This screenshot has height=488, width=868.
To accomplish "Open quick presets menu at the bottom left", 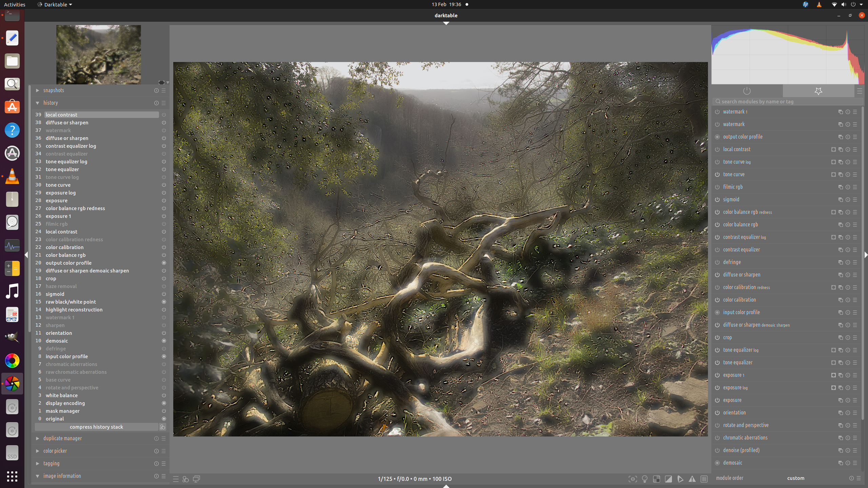I will click(176, 479).
